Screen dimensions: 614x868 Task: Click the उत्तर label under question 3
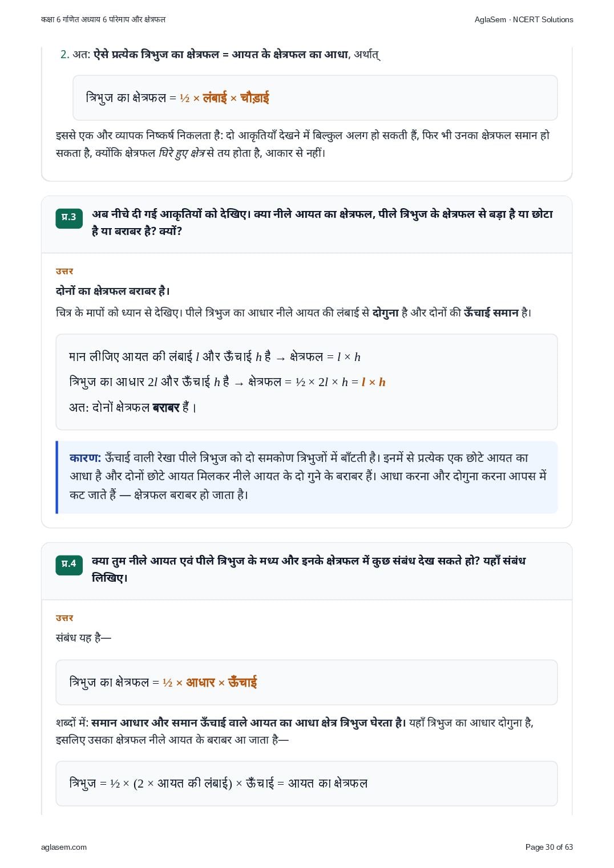click(x=64, y=271)
